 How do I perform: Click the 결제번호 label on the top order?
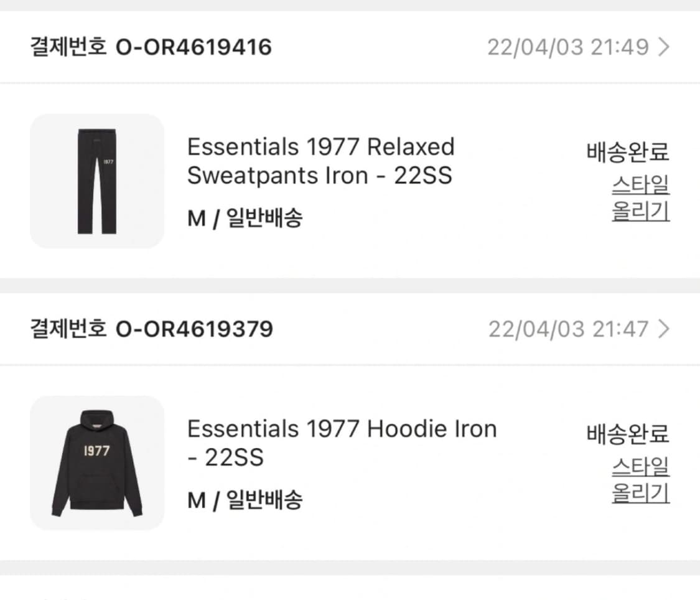[x=67, y=47]
